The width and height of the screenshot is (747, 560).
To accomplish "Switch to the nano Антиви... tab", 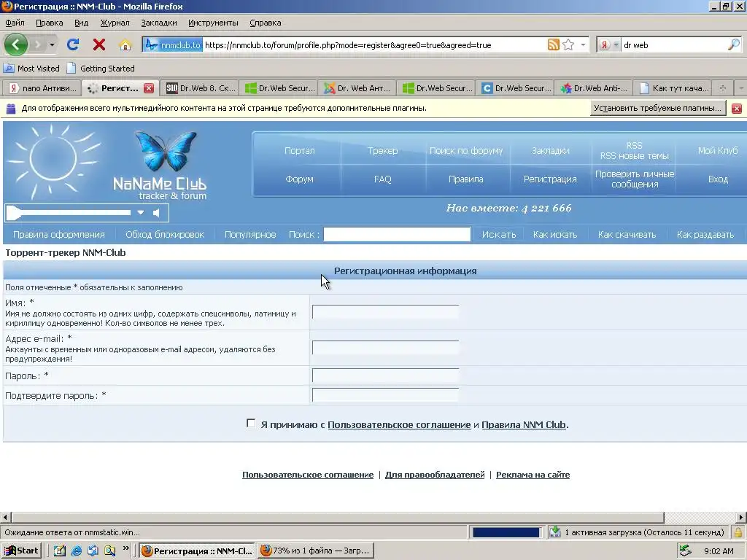I will (42, 88).
